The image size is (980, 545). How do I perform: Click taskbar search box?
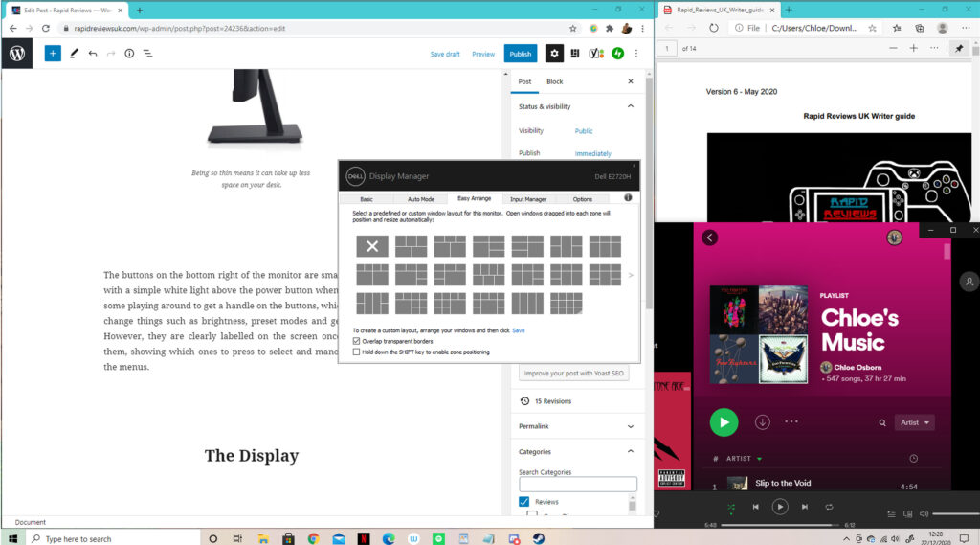coord(113,538)
